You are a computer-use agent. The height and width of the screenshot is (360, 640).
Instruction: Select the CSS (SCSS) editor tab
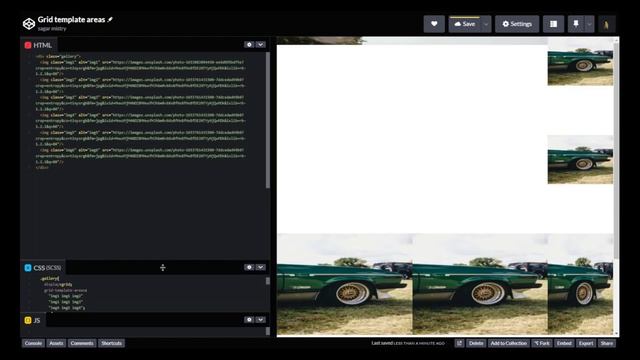43,268
